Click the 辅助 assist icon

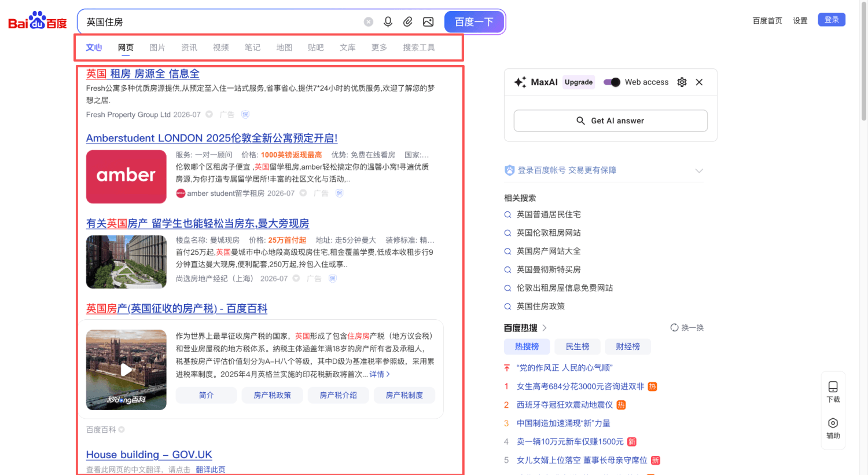[833, 423]
